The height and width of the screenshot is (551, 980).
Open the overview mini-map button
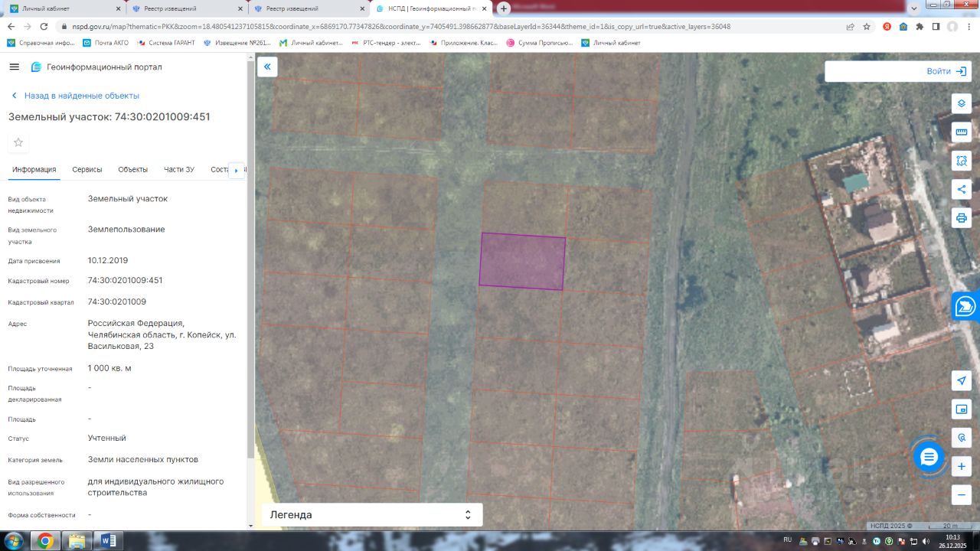[x=962, y=409]
